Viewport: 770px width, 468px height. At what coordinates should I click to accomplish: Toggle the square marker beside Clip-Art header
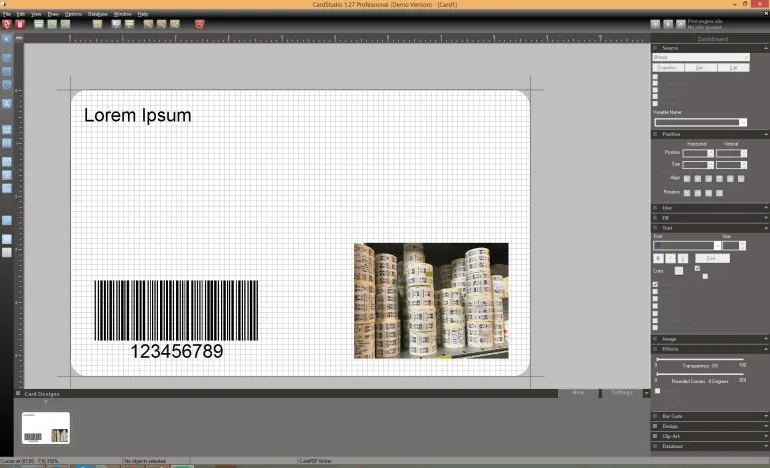[x=655, y=436]
